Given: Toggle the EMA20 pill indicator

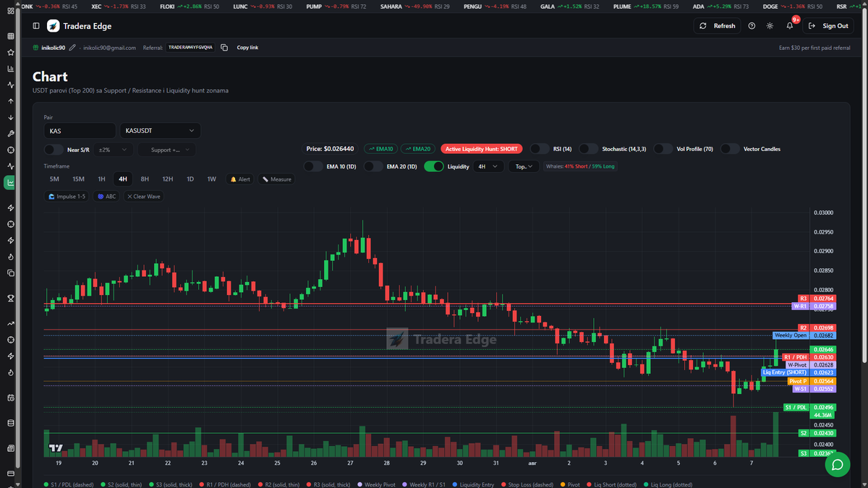Looking at the screenshot, I should 417,149.
